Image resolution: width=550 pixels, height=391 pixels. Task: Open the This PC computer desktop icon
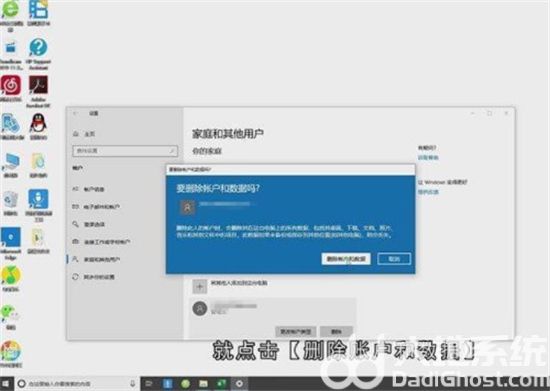11,161
